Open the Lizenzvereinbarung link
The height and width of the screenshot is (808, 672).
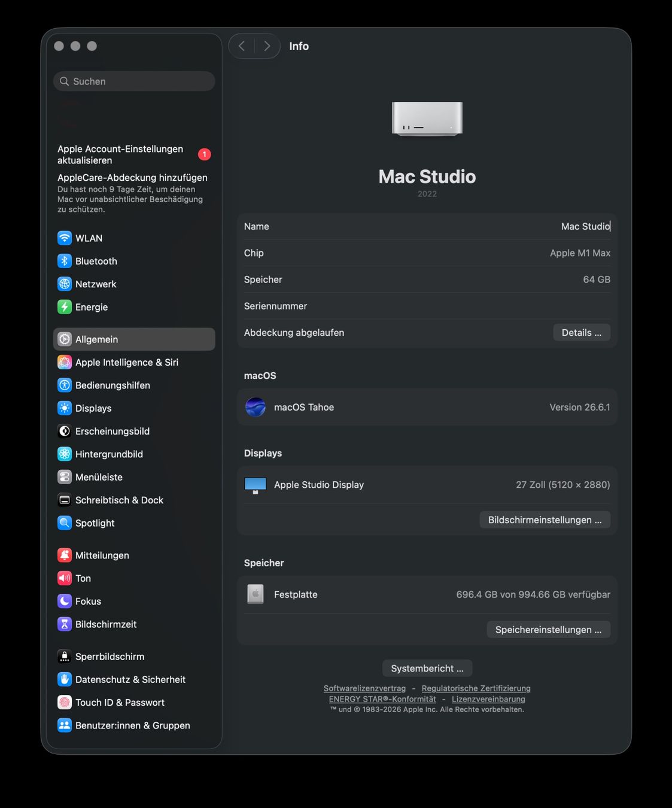[x=488, y=699]
